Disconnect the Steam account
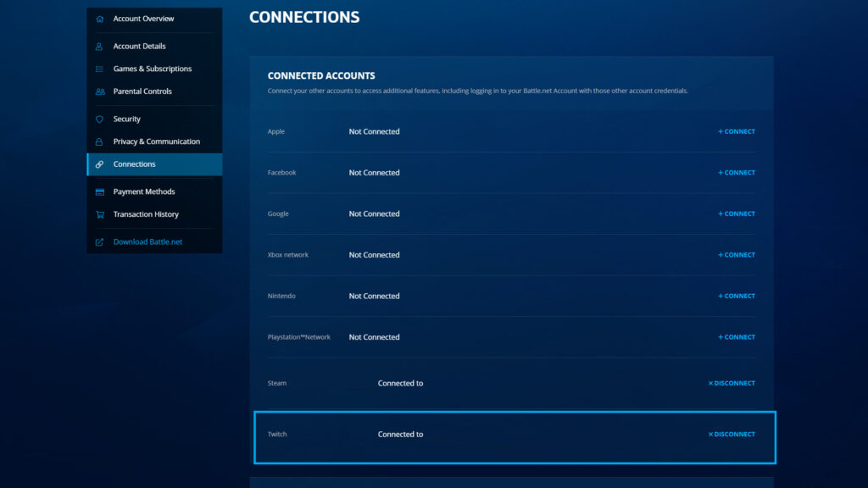The height and width of the screenshot is (488, 868). pyautogui.click(x=731, y=383)
